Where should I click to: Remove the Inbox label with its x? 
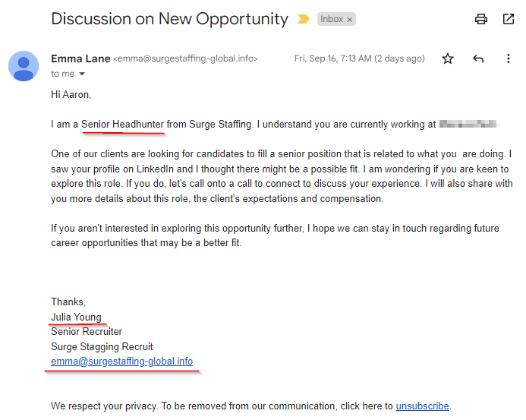[350, 20]
